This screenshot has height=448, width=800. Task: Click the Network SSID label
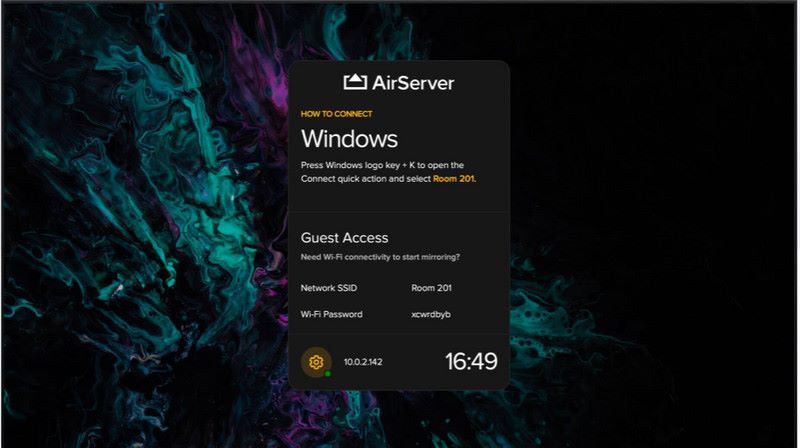click(x=329, y=288)
